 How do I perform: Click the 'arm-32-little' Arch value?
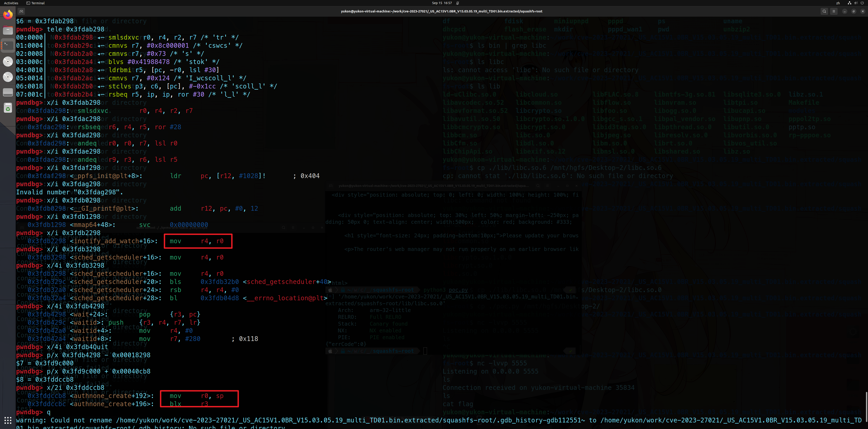[x=390, y=310]
